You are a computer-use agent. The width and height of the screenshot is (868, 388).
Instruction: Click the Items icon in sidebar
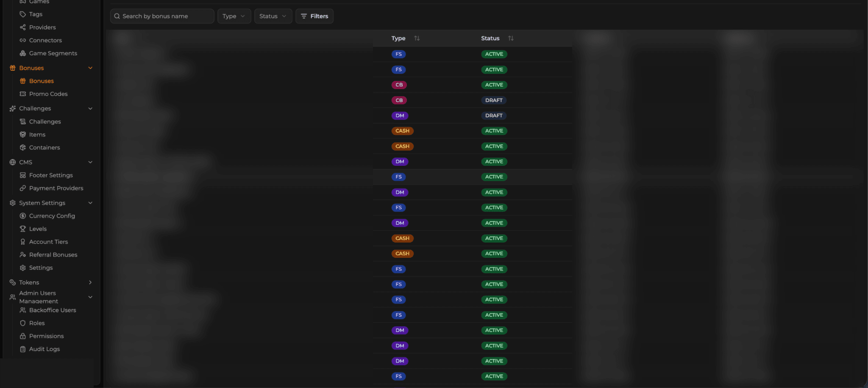coord(23,134)
